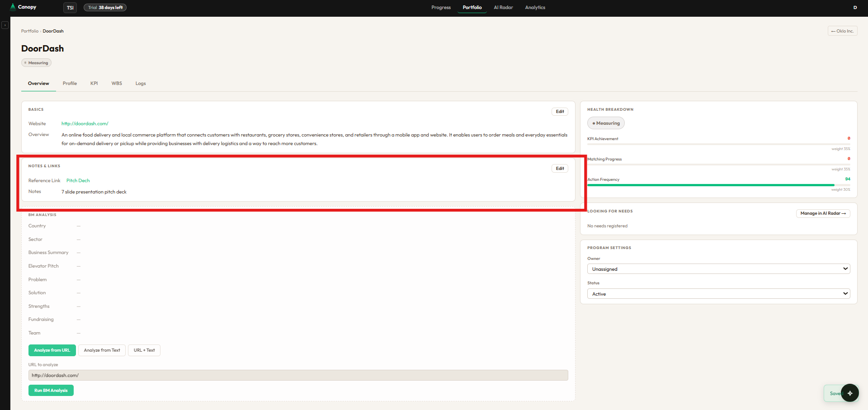The height and width of the screenshot is (410, 868).
Task: Choose Analyze from URL mode
Action: [52, 350]
